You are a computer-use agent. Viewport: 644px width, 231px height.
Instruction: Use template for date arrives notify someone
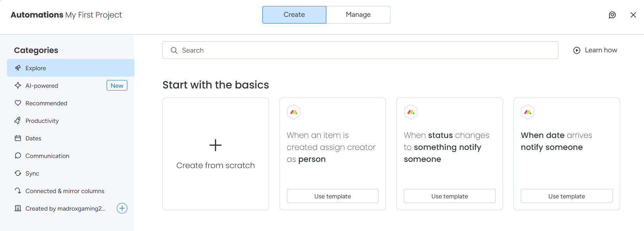[x=567, y=196]
